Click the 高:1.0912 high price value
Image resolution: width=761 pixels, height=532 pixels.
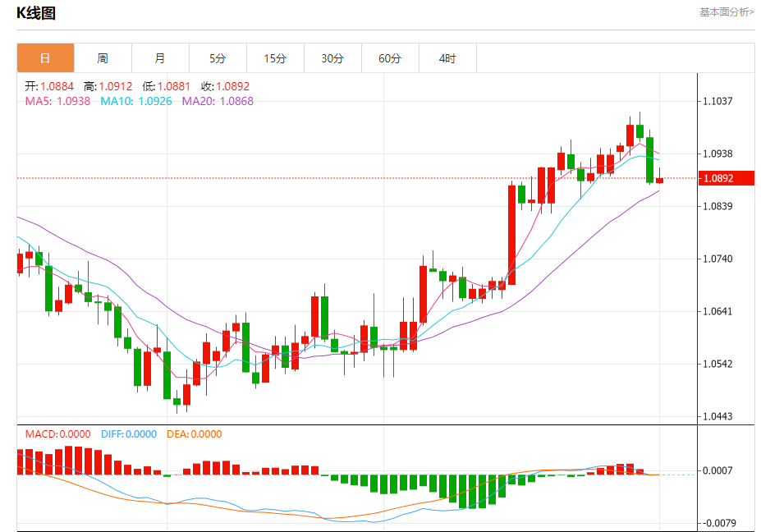pyautogui.click(x=108, y=86)
